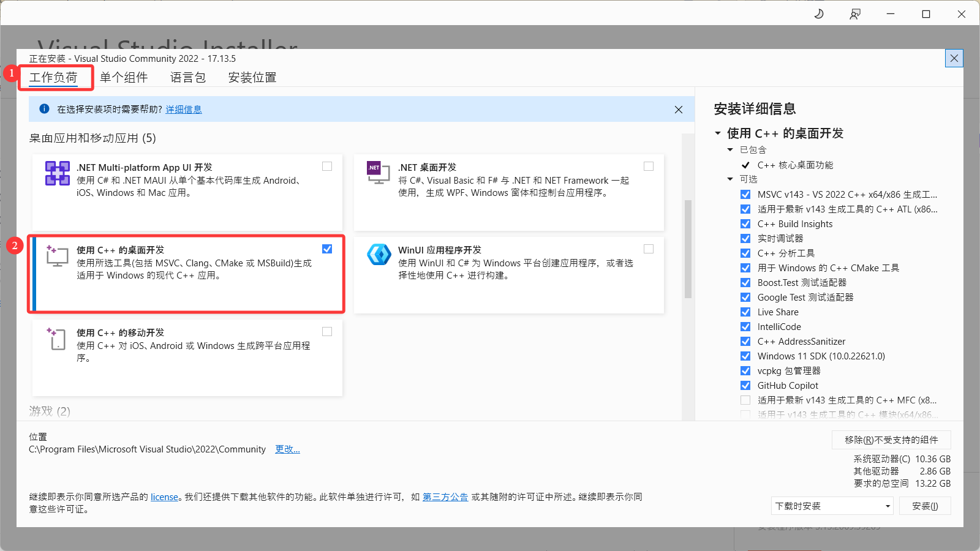Switch to the 单个组件 tab

click(x=124, y=77)
